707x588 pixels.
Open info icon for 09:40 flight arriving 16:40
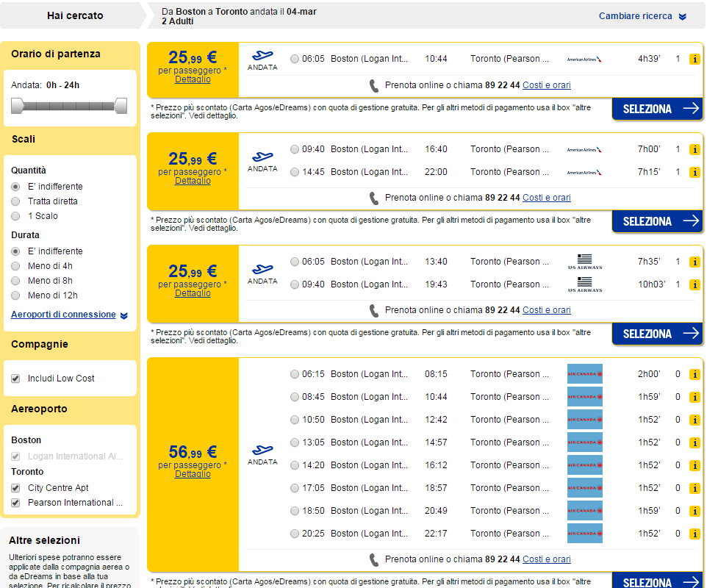point(695,149)
